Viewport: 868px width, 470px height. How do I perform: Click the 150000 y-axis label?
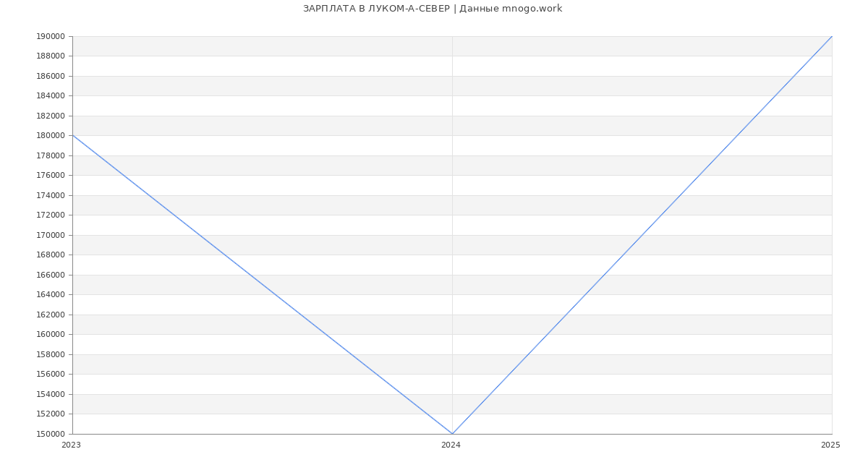coord(51,434)
